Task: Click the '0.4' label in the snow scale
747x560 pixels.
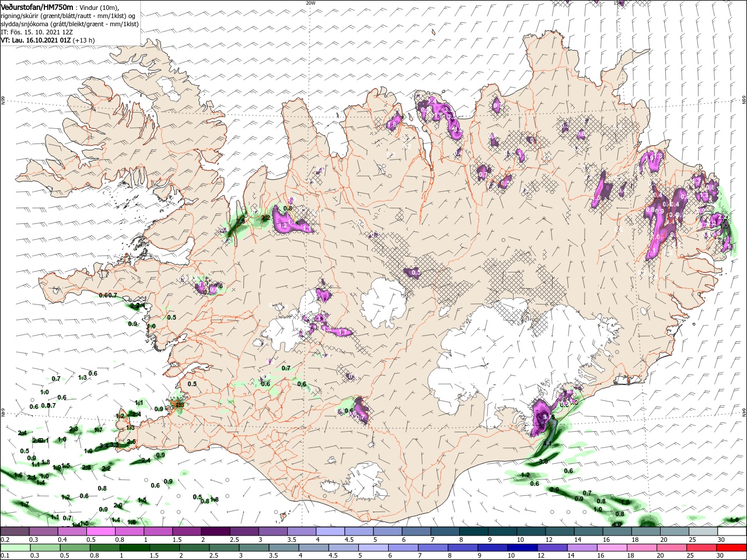Action: click(62, 540)
